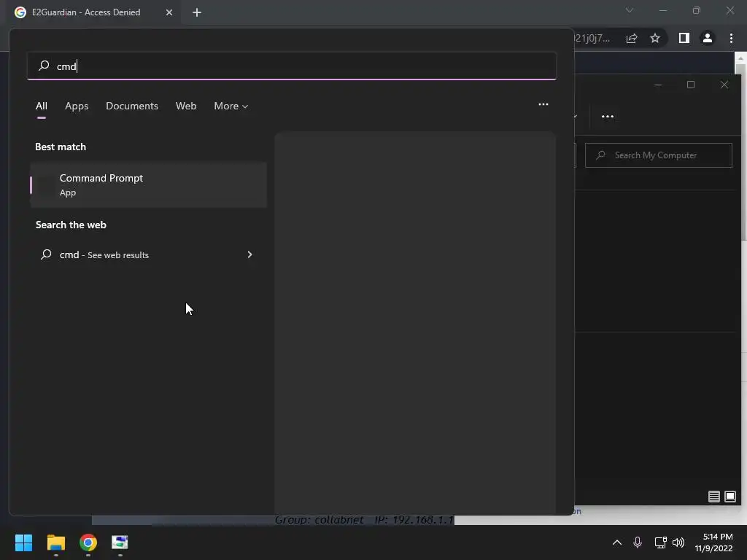
Task: Open the Chrome profile icon
Action: [x=708, y=38]
